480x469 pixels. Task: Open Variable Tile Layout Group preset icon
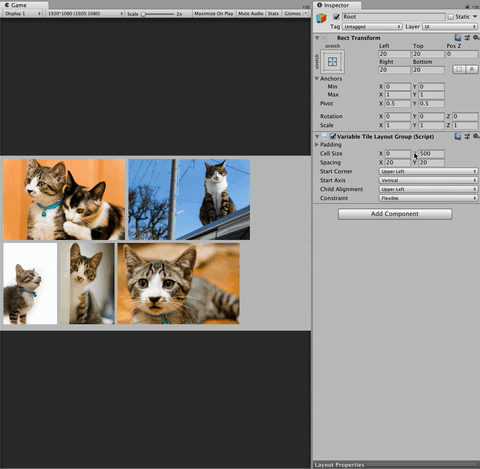click(x=467, y=136)
